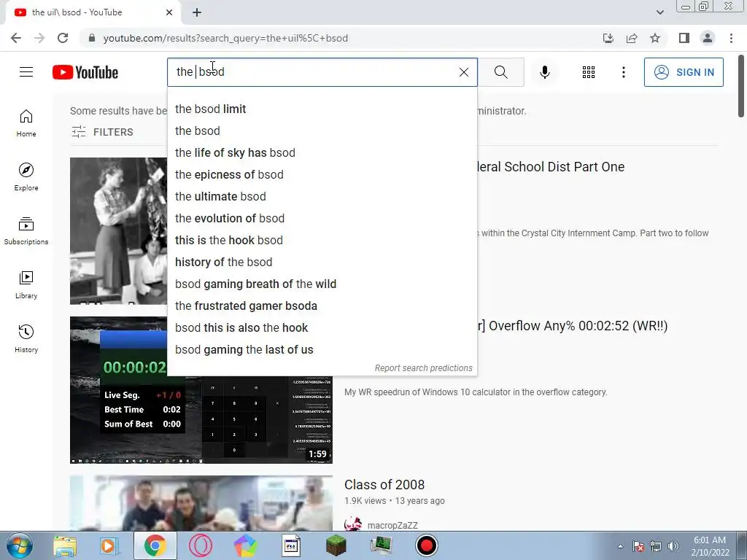Open the Chrome profile avatar
The height and width of the screenshot is (560, 747).
click(x=708, y=38)
